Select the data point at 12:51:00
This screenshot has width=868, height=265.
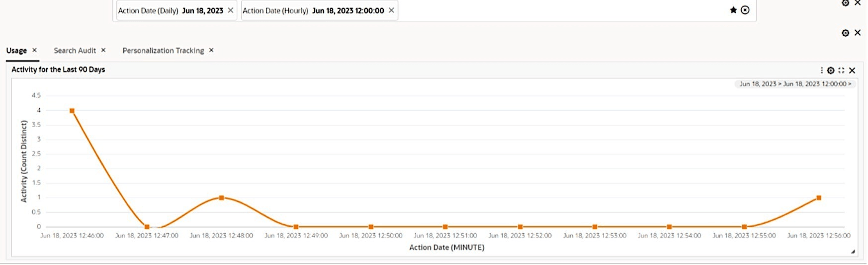pyautogui.click(x=445, y=227)
